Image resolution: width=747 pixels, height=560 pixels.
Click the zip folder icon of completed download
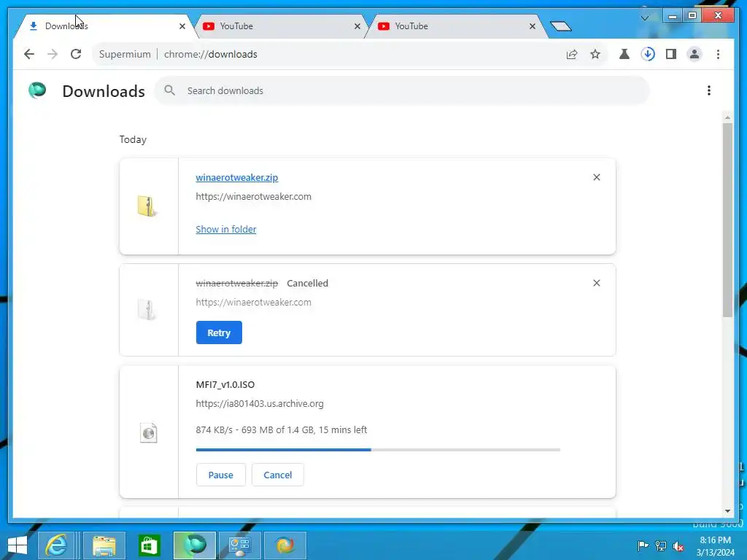point(147,206)
